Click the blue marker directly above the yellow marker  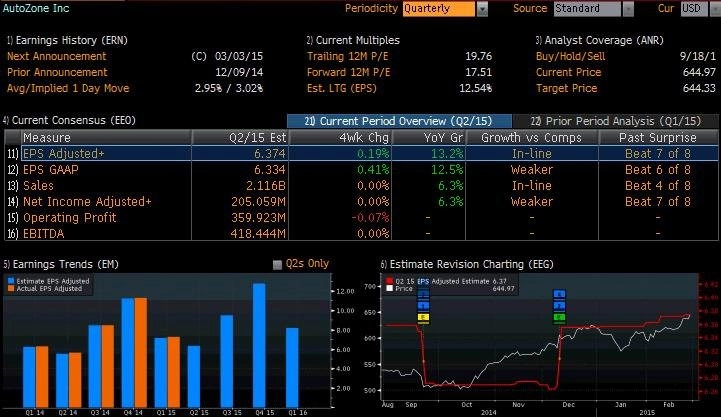tap(423, 306)
